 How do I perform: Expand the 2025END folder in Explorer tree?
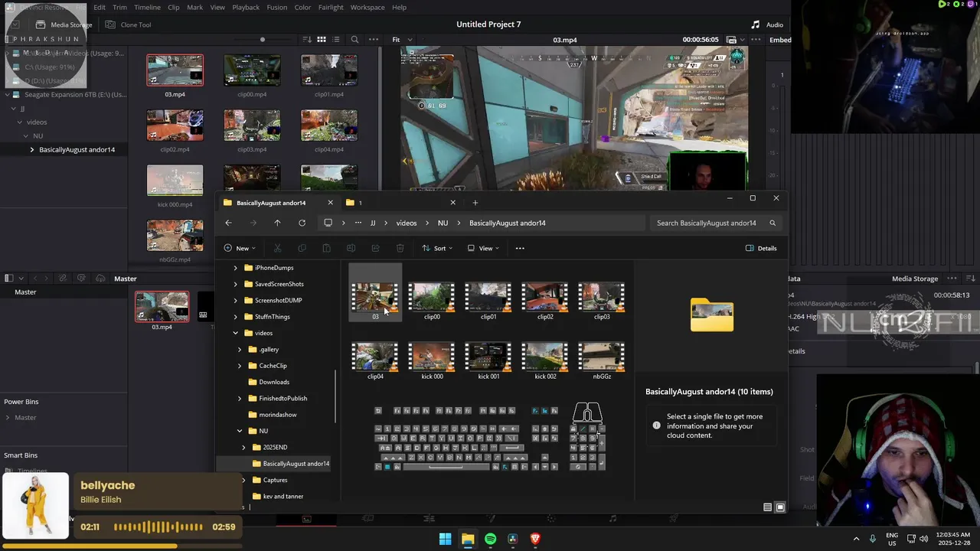point(243,447)
